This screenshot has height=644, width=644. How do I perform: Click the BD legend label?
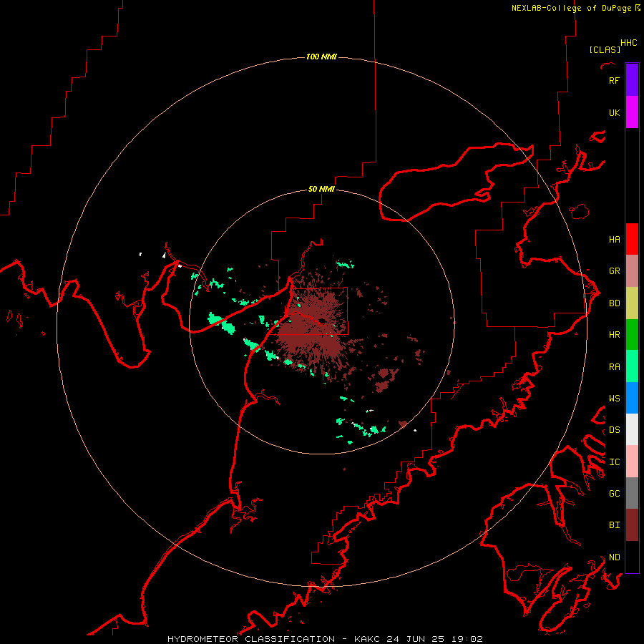click(614, 303)
